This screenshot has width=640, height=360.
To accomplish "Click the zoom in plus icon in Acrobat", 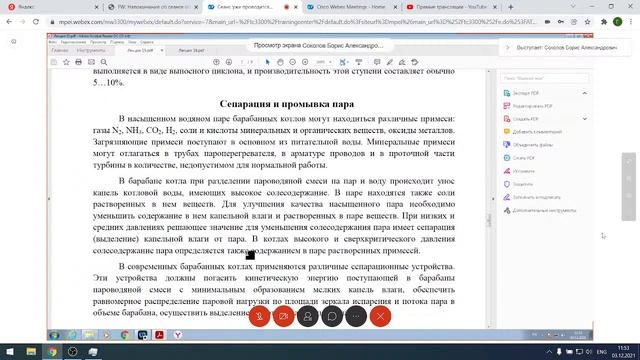I will [305, 62].
